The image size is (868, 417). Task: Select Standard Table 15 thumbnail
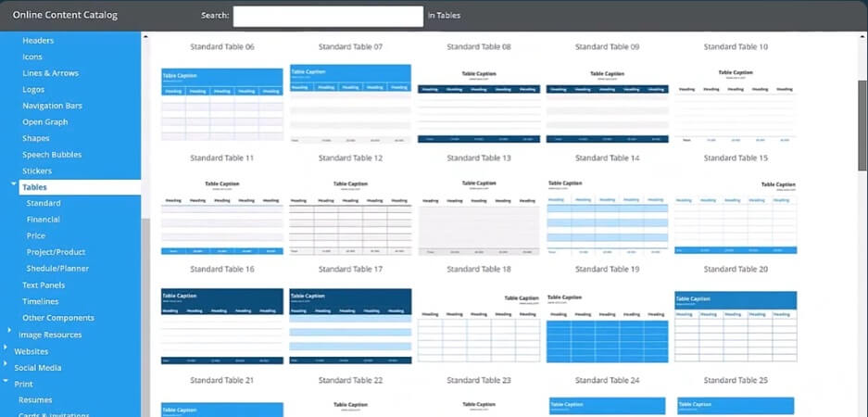(x=736, y=217)
